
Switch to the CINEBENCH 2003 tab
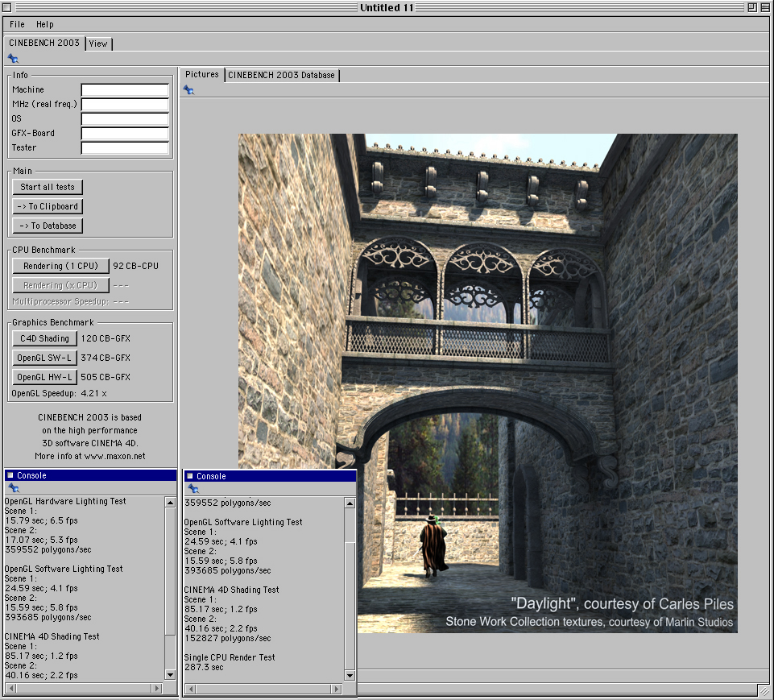coord(44,43)
